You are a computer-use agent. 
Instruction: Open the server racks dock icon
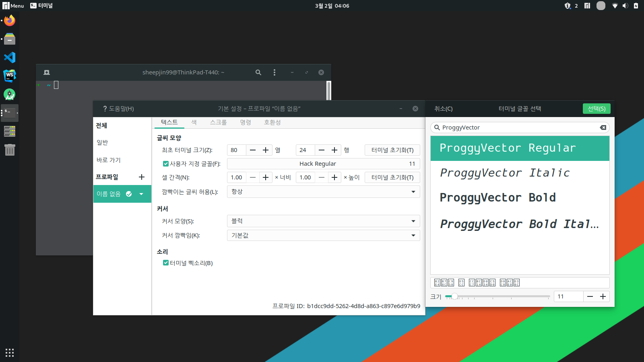pyautogui.click(x=10, y=131)
